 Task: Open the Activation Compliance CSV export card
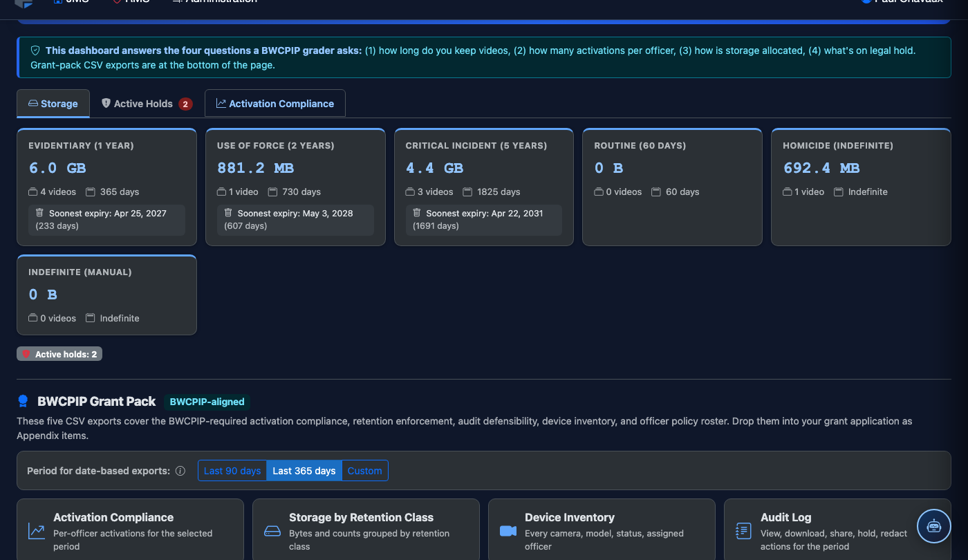coord(131,530)
